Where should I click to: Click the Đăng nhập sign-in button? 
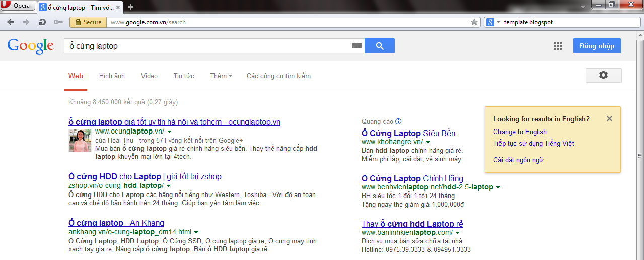coord(597,46)
